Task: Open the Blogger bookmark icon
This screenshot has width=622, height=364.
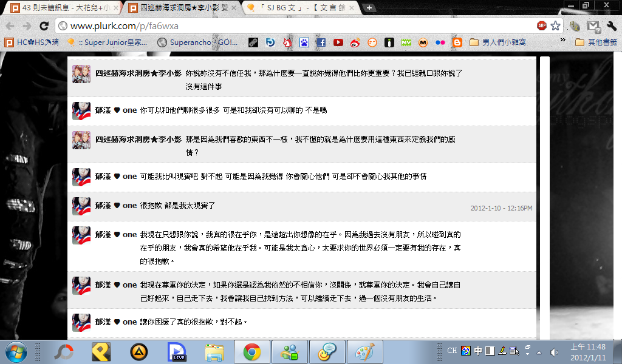Action: click(457, 42)
